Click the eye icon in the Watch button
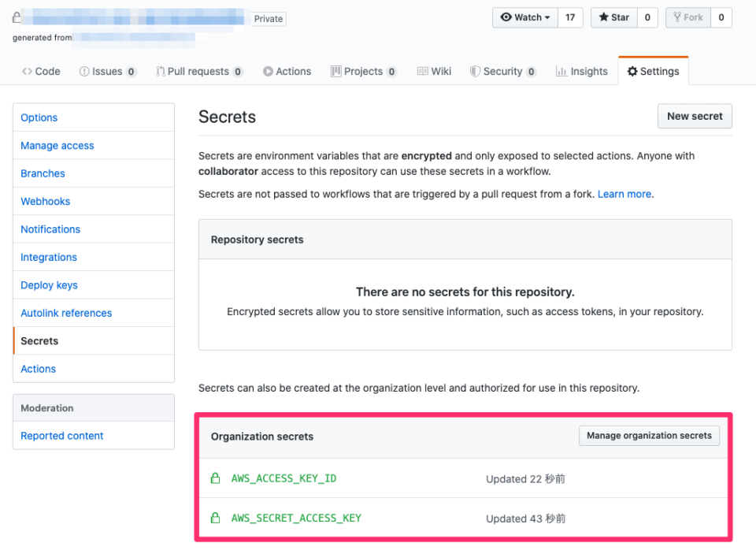Viewport: 756px width, 554px height. (x=506, y=17)
